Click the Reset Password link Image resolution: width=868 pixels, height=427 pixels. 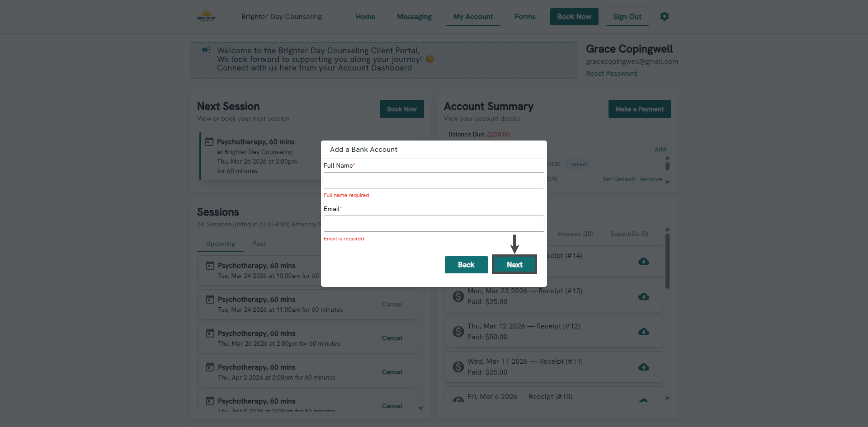611,74
